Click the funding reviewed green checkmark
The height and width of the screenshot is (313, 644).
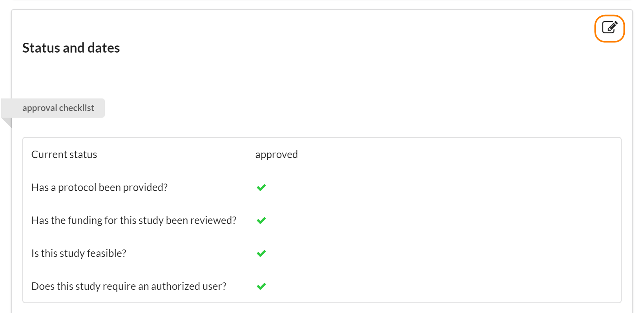[261, 220]
